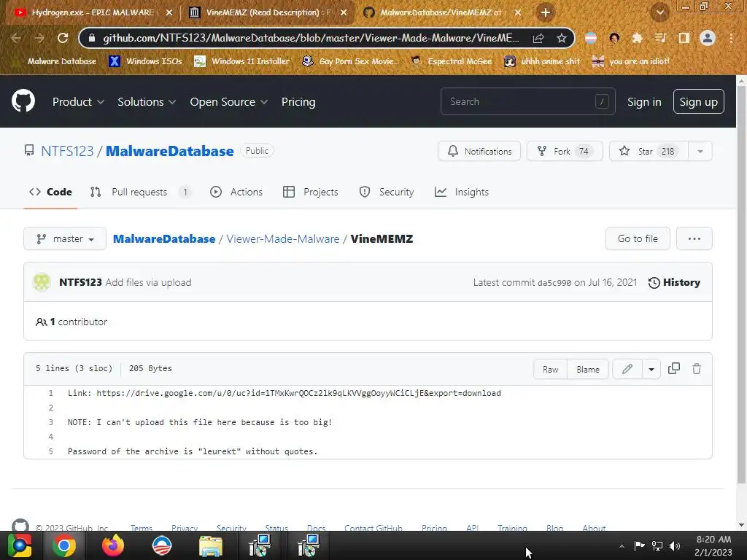The image size is (747, 560).
Task: Open the Chrome three-dot menu
Action: 731,38
